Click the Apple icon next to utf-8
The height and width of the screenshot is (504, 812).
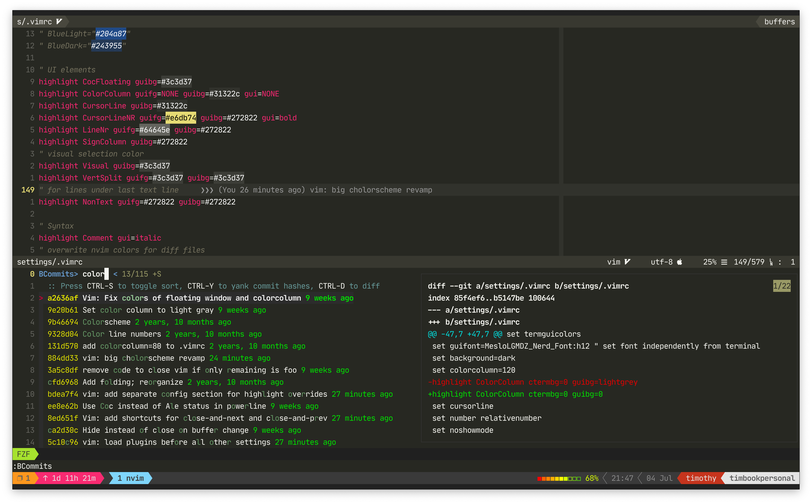[679, 262]
